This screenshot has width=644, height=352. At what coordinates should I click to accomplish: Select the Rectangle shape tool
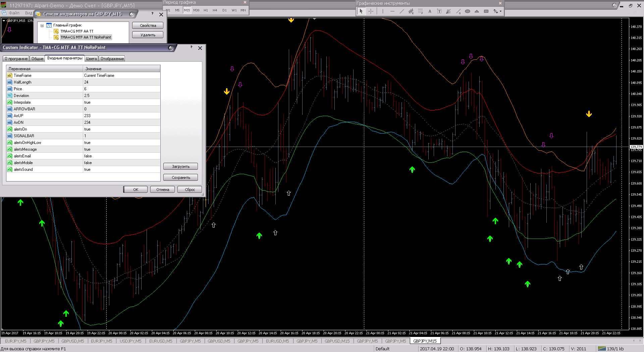click(486, 11)
